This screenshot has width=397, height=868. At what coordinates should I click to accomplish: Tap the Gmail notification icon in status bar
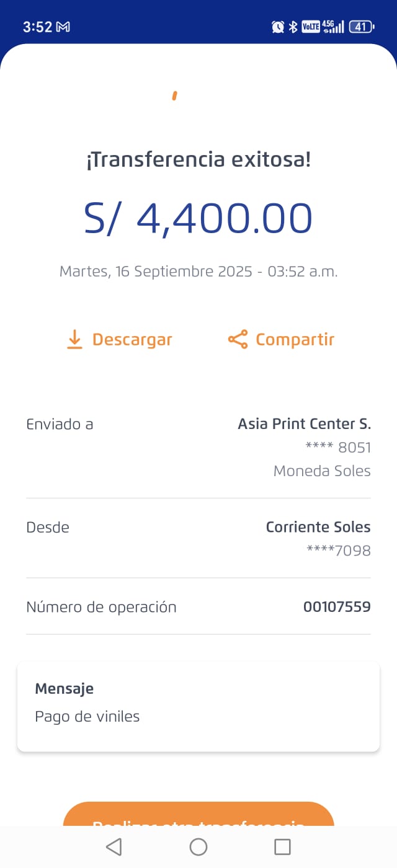(x=63, y=27)
